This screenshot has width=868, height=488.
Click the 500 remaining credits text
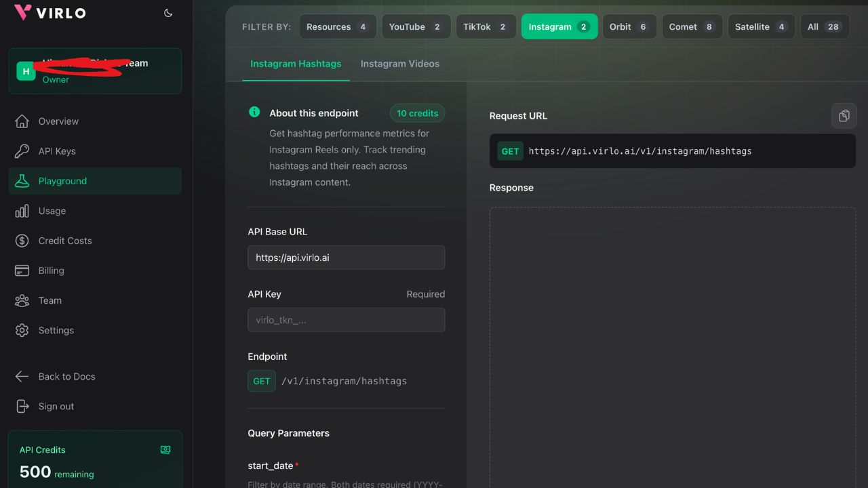(57, 472)
